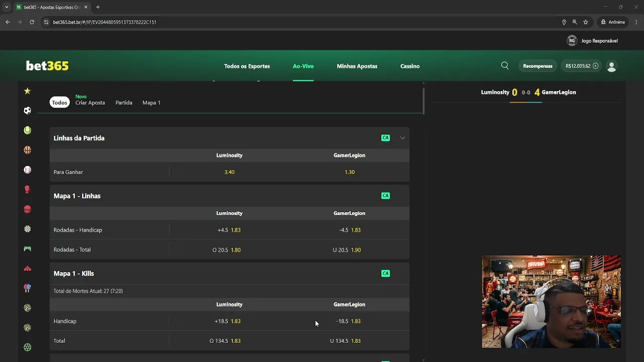Collapse the Linhas da Partida section chevron

tap(403, 138)
